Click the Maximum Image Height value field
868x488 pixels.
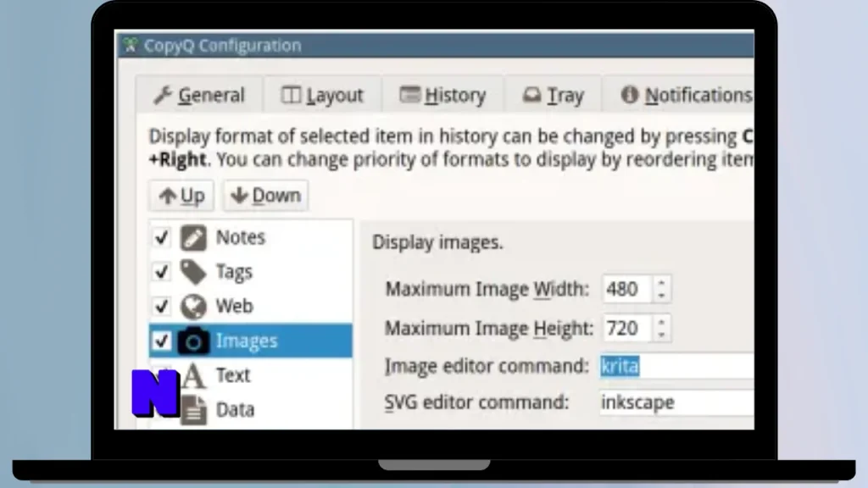point(626,328)
